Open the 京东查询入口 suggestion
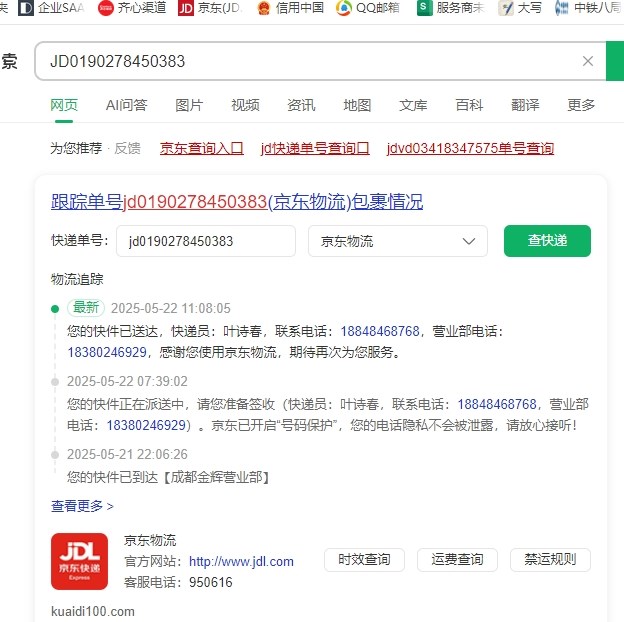624x622 pixels. click(202, 148)
